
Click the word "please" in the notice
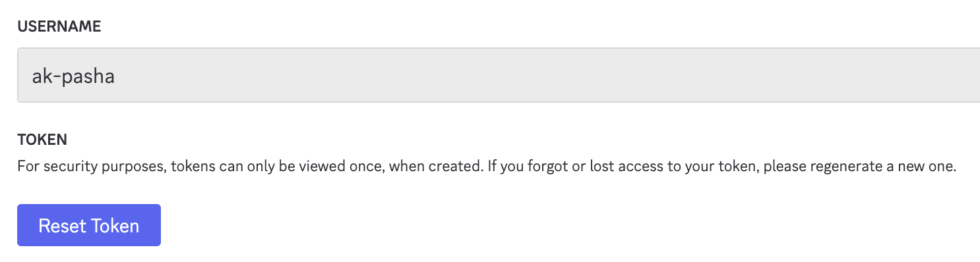785,167
